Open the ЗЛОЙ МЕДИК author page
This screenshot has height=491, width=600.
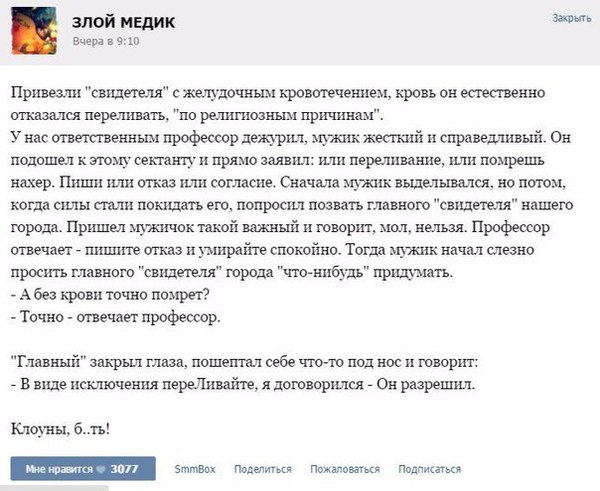(117, 21)
